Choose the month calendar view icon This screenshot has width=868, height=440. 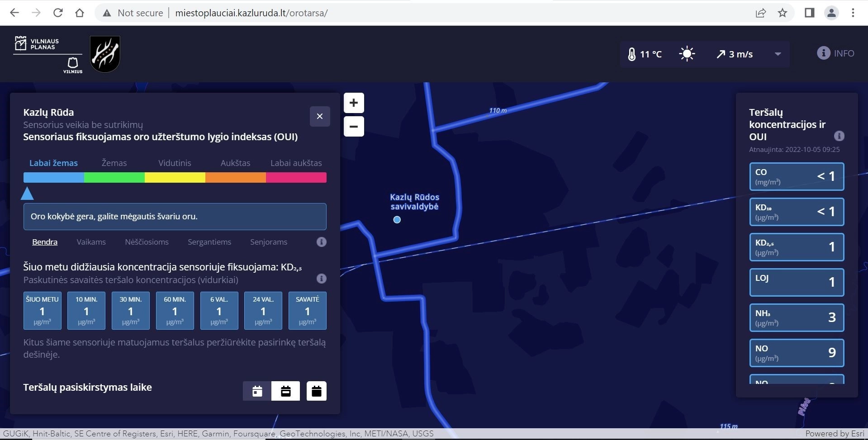pos(317,391)
